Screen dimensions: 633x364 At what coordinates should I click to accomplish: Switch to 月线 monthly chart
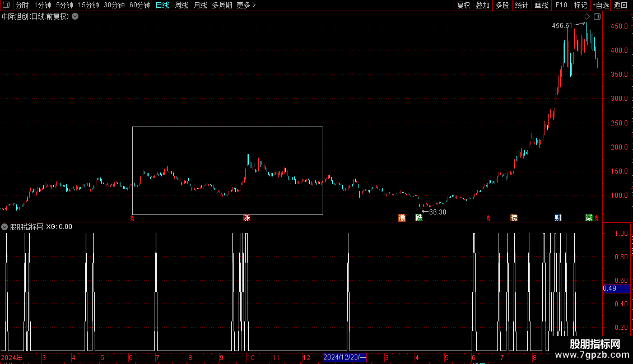click(x=200, y=5)
